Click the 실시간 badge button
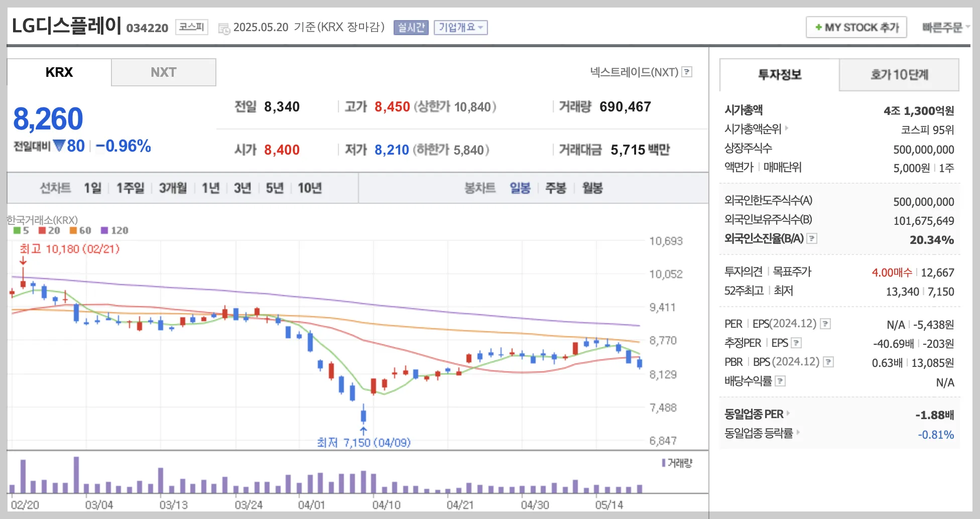Image resolution: width=980 pixels, height=519 pixels. pos(411,27)
